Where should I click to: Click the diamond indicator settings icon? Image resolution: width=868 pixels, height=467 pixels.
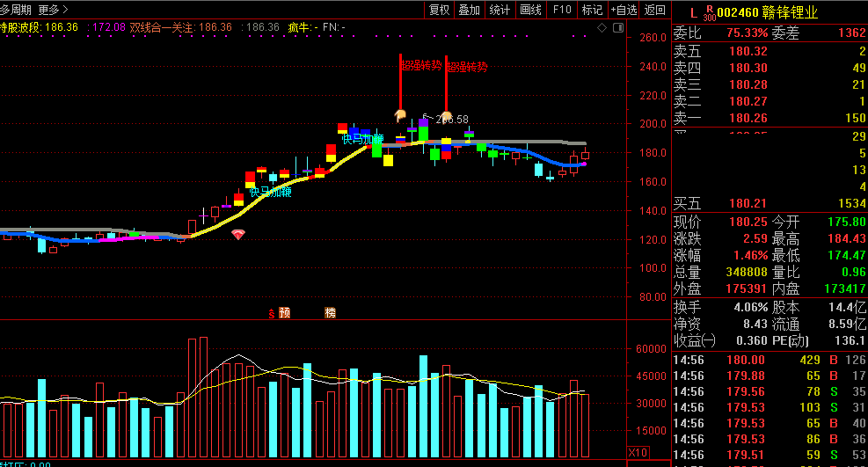click(602, 27)
